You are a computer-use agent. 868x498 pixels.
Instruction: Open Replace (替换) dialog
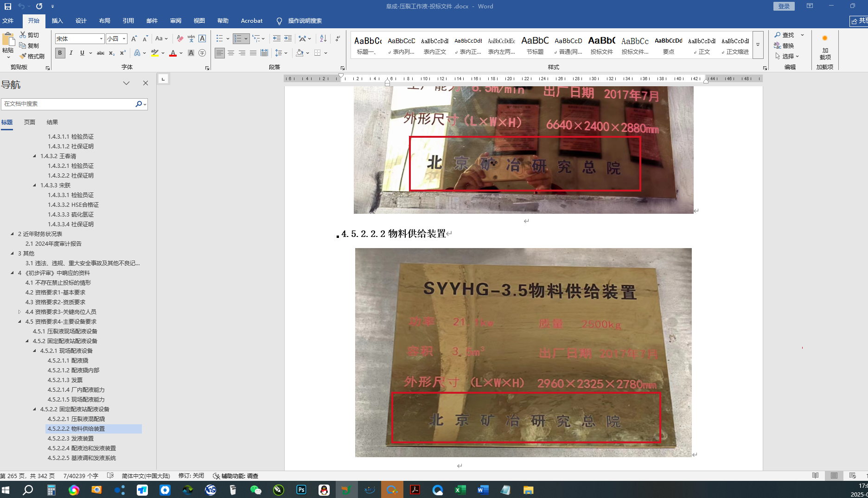[784, 45]
